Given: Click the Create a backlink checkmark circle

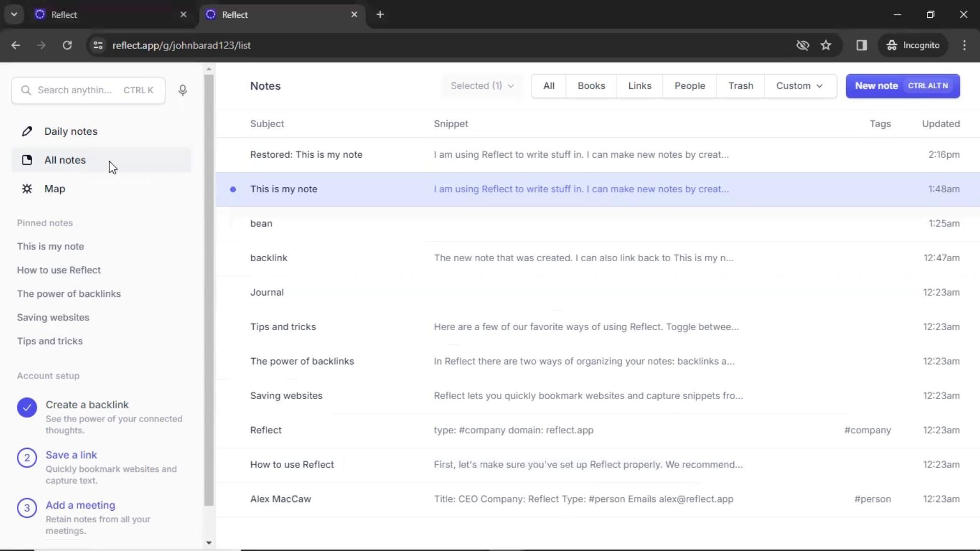Looking at the screenshot, I should click(x=27, y=408).
